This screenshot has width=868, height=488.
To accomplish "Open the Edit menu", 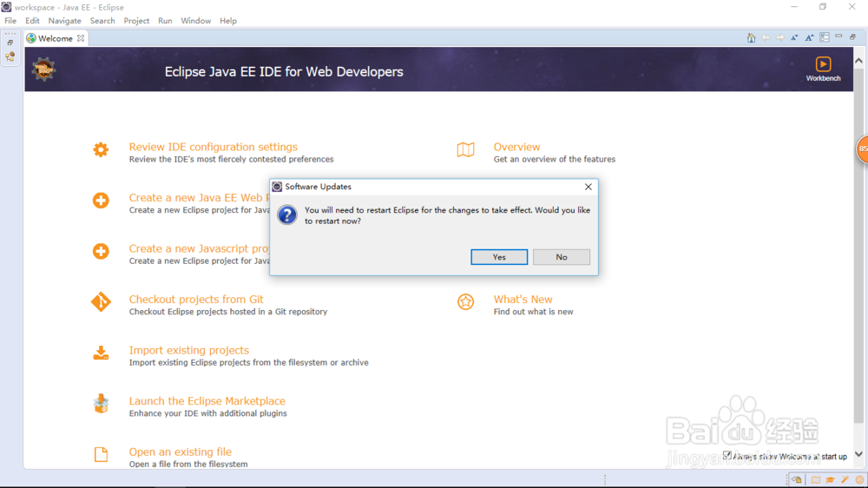I will (32, 21).
